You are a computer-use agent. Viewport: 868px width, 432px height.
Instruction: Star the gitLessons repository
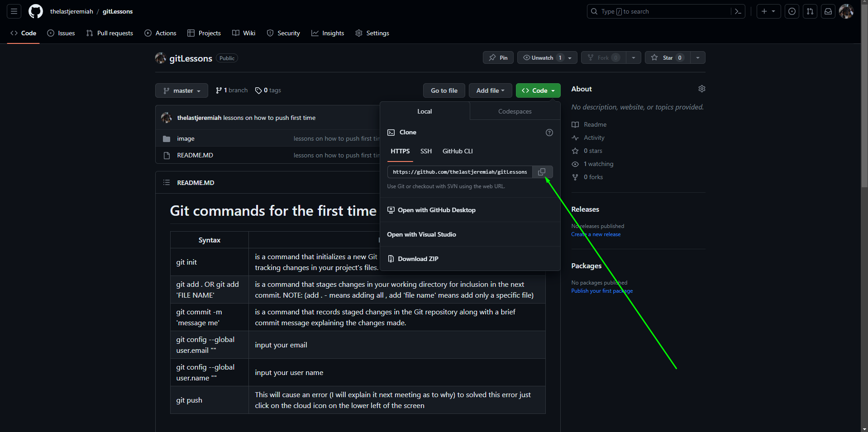668,57
